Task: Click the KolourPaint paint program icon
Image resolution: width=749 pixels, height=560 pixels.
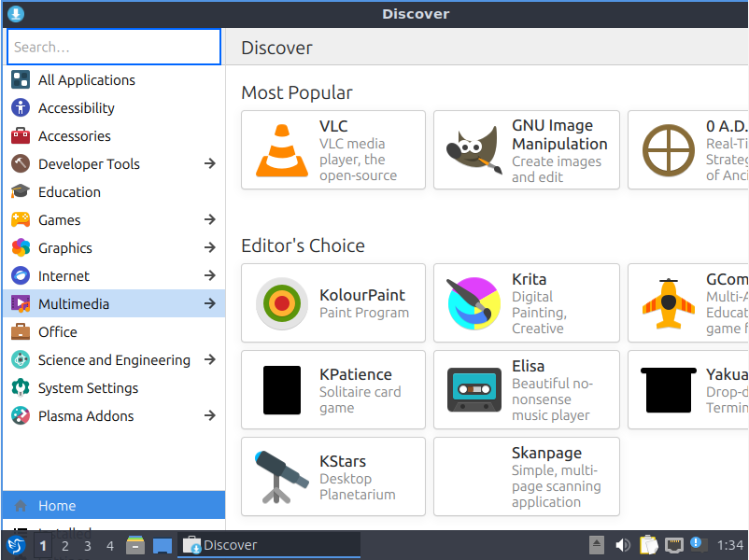Action: click(x=332, y=302)
